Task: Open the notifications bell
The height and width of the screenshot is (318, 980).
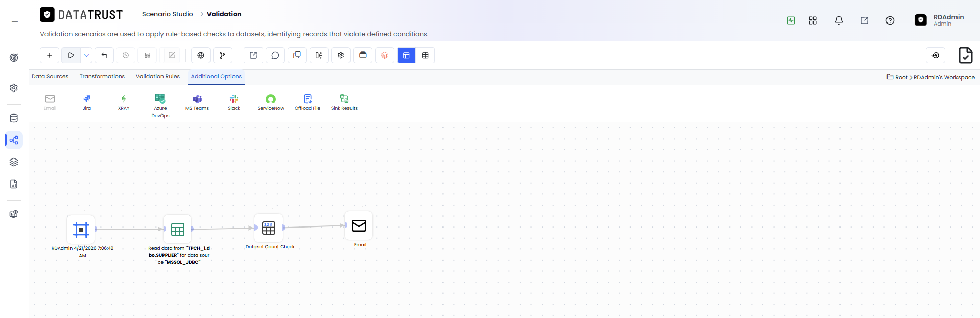Action: pos(839,20)
